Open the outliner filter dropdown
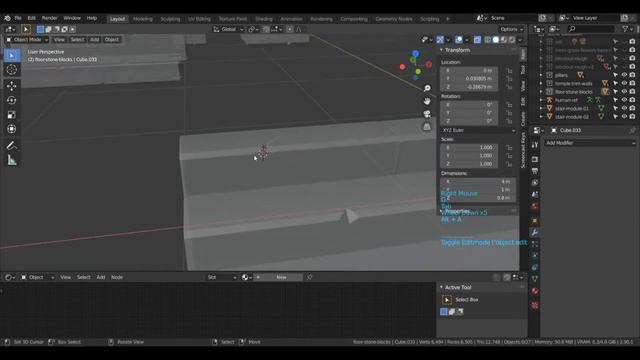 [627, 29]
